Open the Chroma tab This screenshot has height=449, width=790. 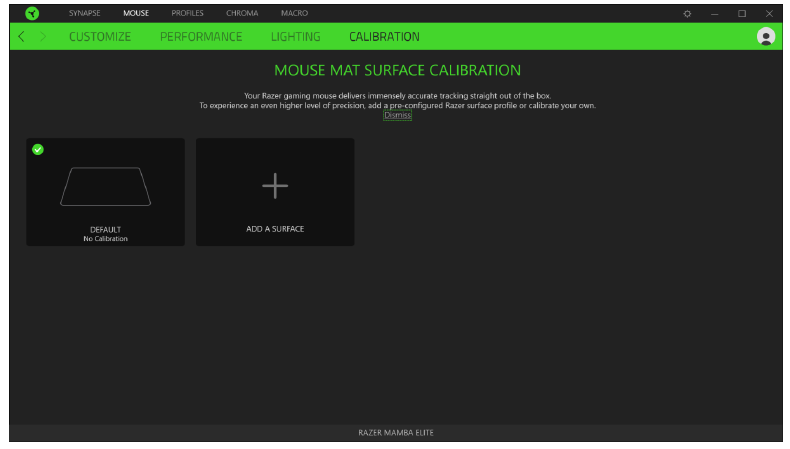(242, 13)
